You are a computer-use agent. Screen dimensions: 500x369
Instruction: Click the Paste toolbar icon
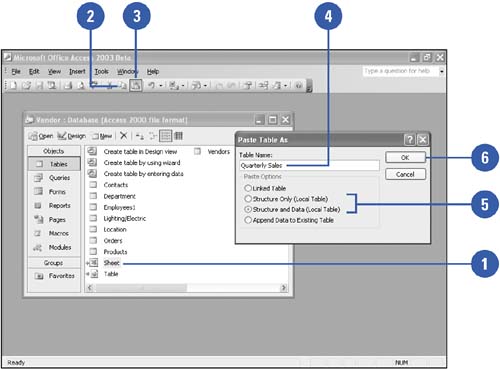(x=136, y=86)
